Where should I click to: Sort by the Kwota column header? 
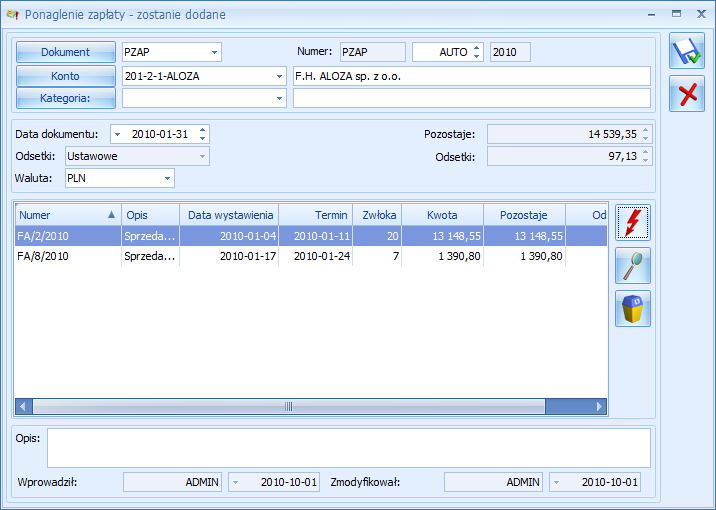coord(442,215)
